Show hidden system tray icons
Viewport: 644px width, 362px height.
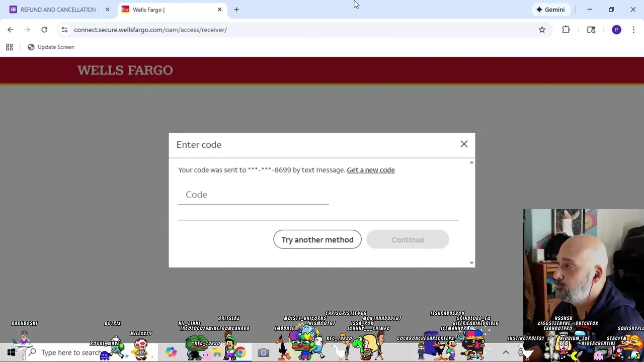[506, 352]
